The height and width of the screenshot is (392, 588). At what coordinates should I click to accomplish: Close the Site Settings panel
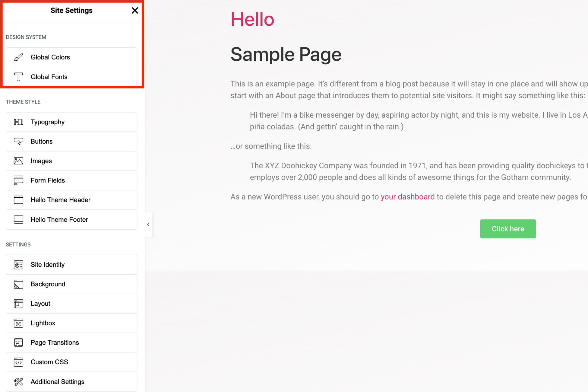[135, 11]
